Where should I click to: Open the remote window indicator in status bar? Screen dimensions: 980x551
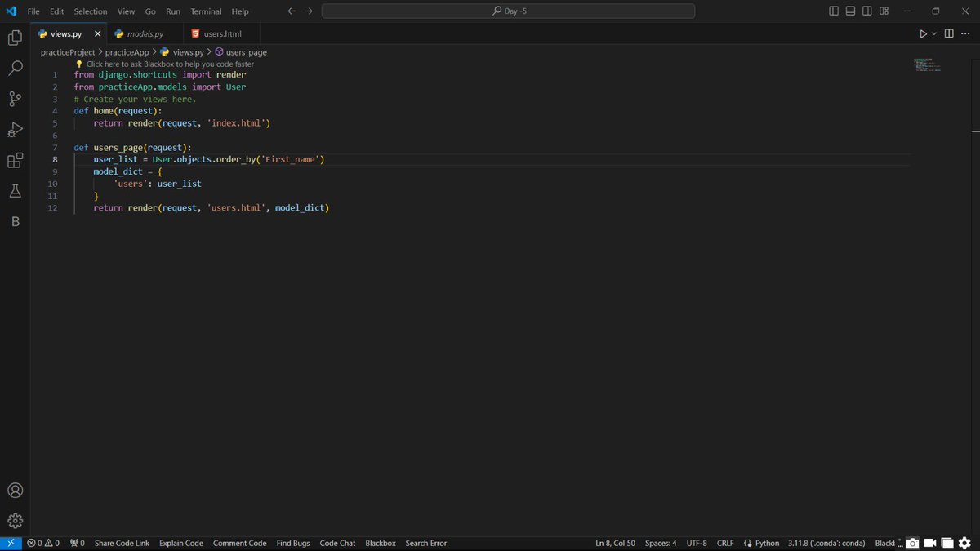click(11, 543)
